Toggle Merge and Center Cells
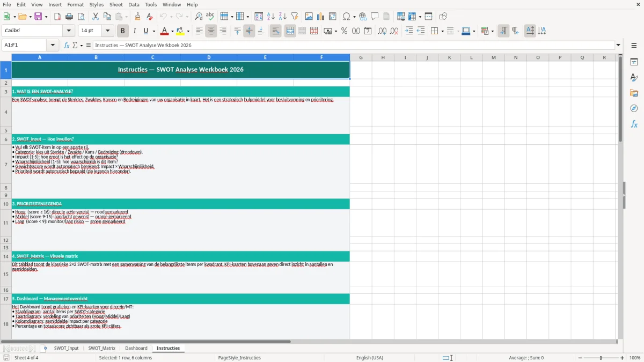This screenshot has width=644, height=362. tap(290, 31)
